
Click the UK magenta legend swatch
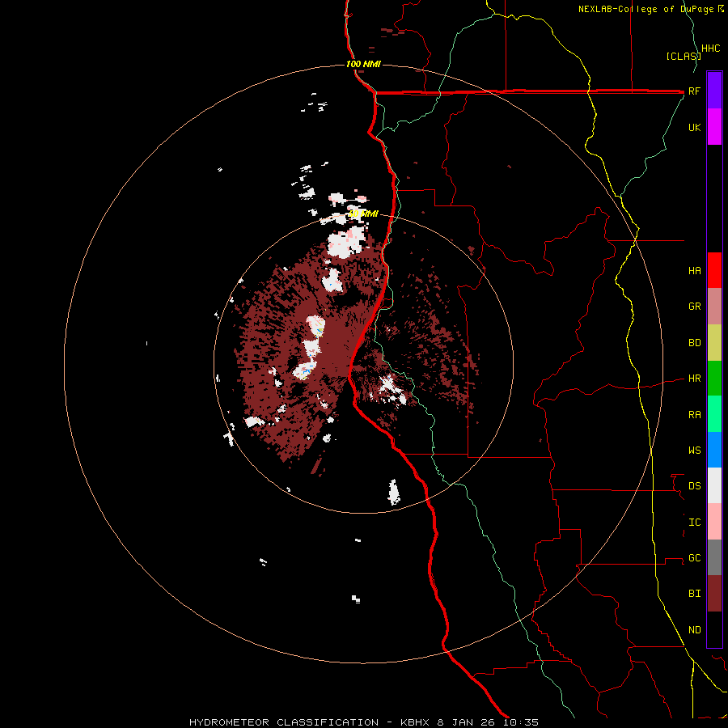tap(714, 127)
